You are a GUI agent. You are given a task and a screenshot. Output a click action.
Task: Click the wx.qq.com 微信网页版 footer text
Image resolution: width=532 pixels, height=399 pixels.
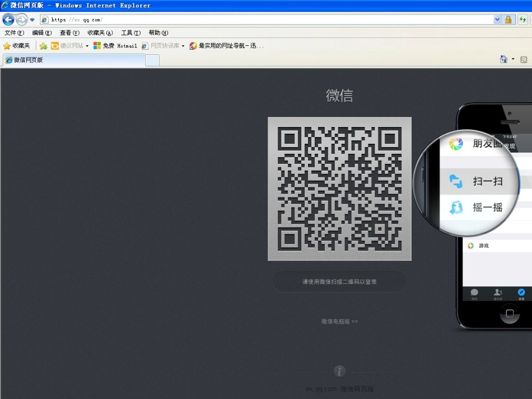[x=339, y=389]
